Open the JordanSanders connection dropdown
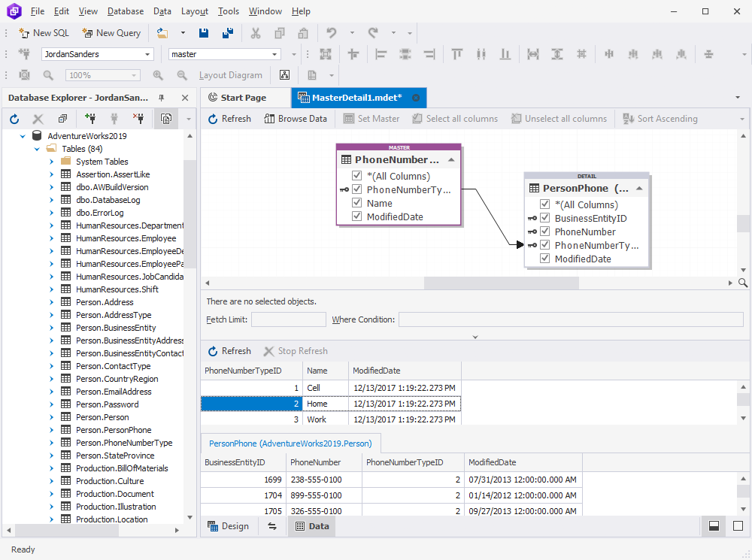Screen dimensions: 752x560 (147, 54)
